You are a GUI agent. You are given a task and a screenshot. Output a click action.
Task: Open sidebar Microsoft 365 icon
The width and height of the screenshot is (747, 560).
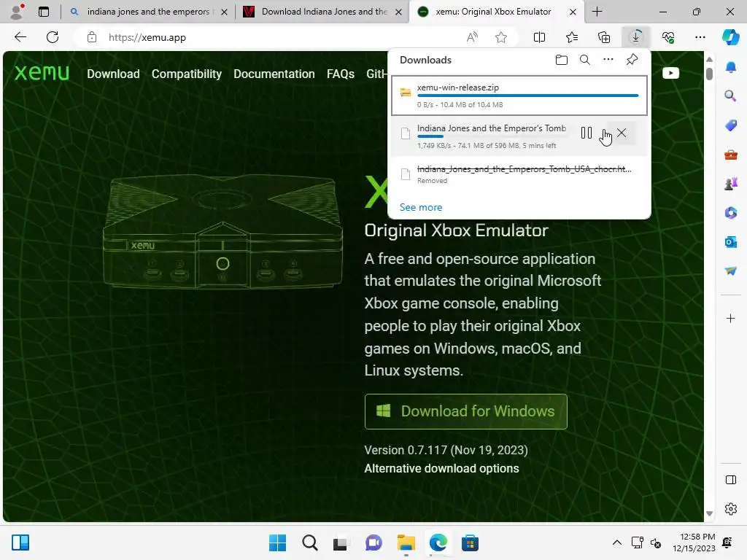[x=730, y=212]
